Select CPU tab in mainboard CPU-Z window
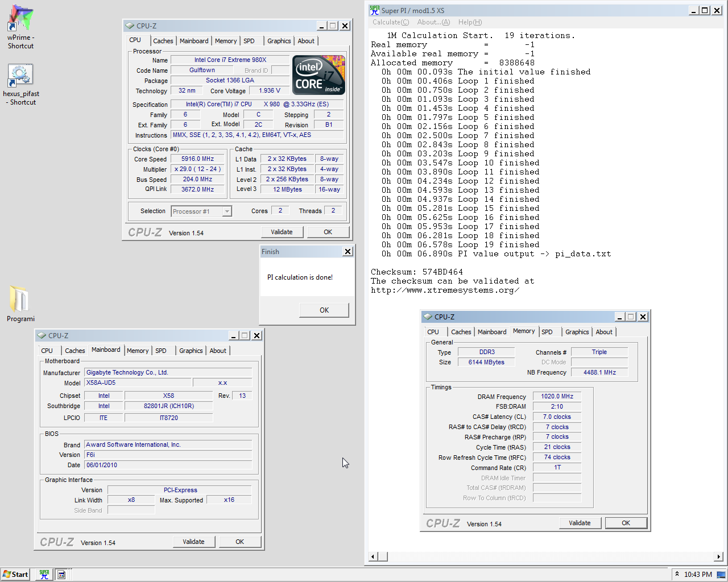The image size is (728, 582). pos(47,351)
